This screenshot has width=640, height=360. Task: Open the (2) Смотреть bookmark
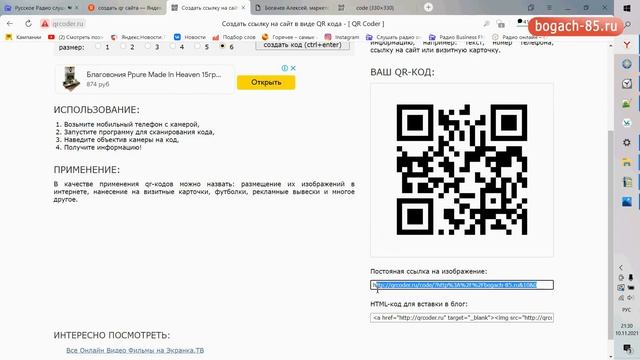point(75,37)
